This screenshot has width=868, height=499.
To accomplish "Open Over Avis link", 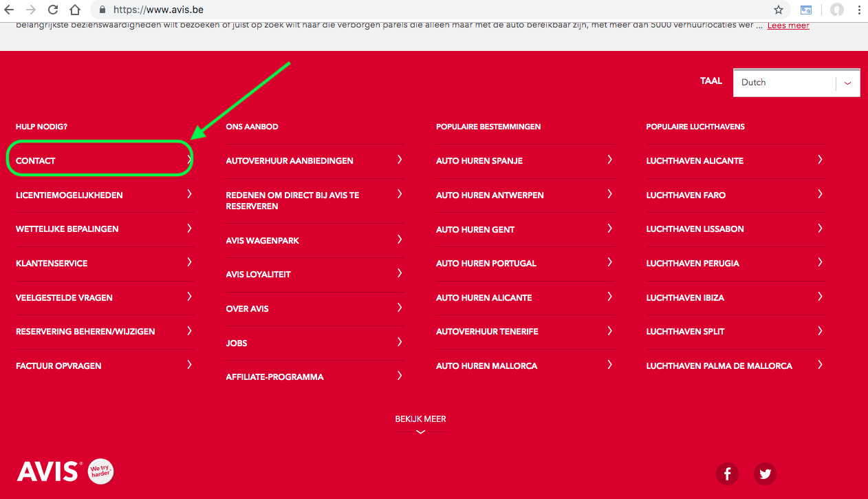I will pyautogui.click(x=248, y=308).
